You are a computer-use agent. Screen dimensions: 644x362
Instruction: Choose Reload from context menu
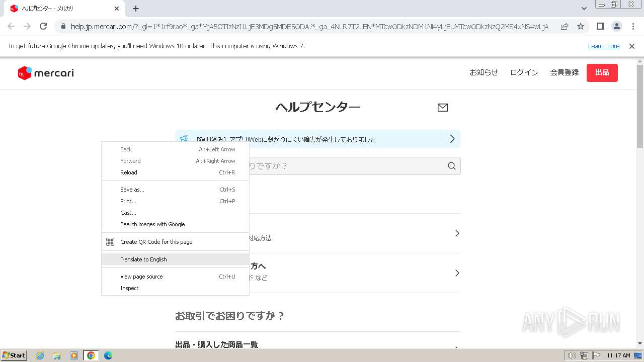(175, 172)
